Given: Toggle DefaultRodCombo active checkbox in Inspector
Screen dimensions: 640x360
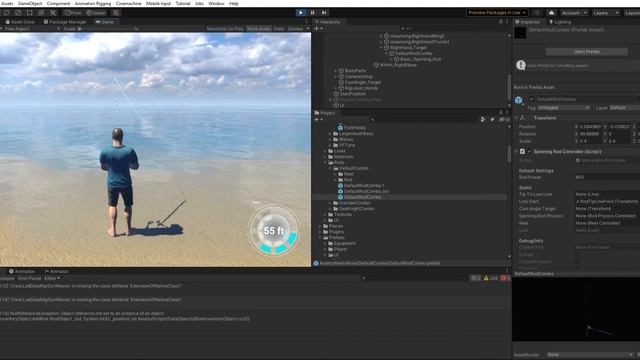Looking at the screenshot, I should click(531, 99).
